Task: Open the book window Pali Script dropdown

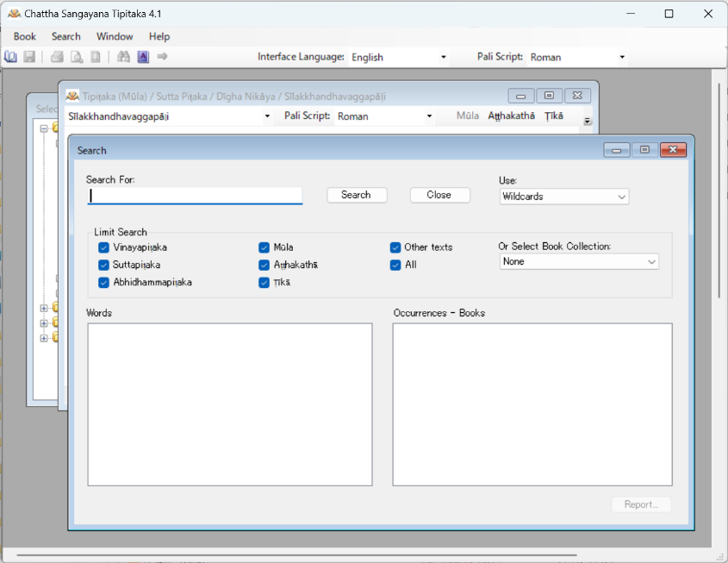Action: click(385, 116)
